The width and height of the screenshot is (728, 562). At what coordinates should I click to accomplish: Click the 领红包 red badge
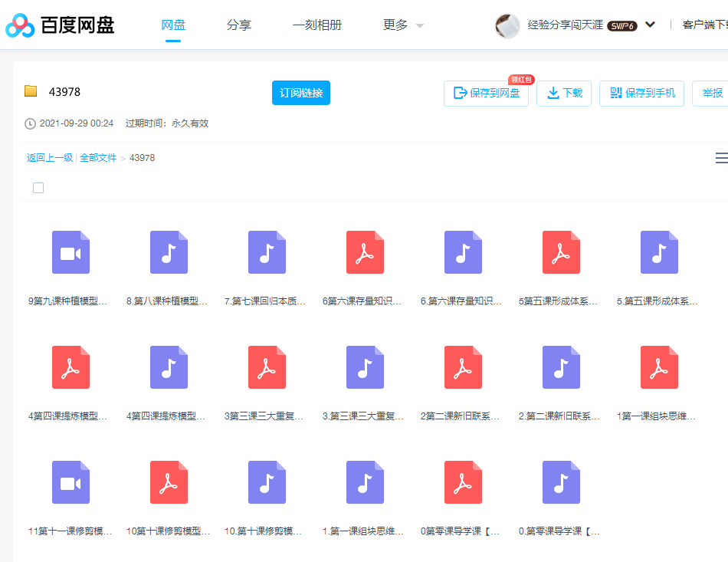coord(521,80)
